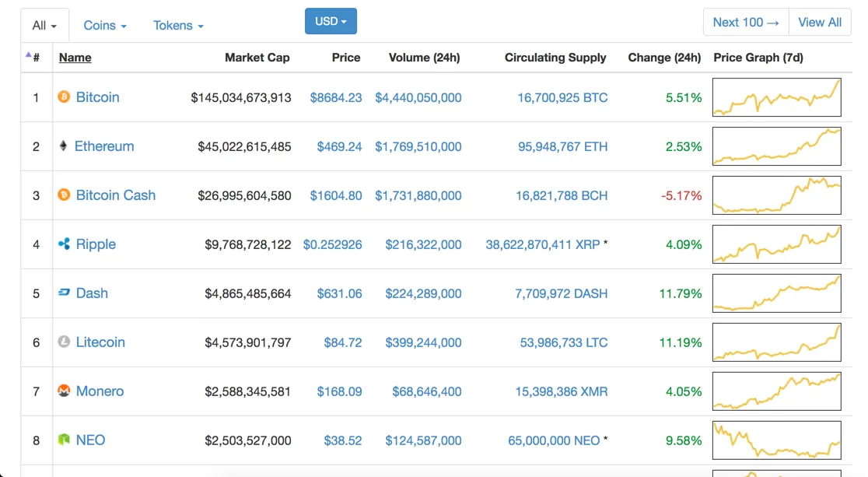Click the Ripple logo icon

[64, 244]
